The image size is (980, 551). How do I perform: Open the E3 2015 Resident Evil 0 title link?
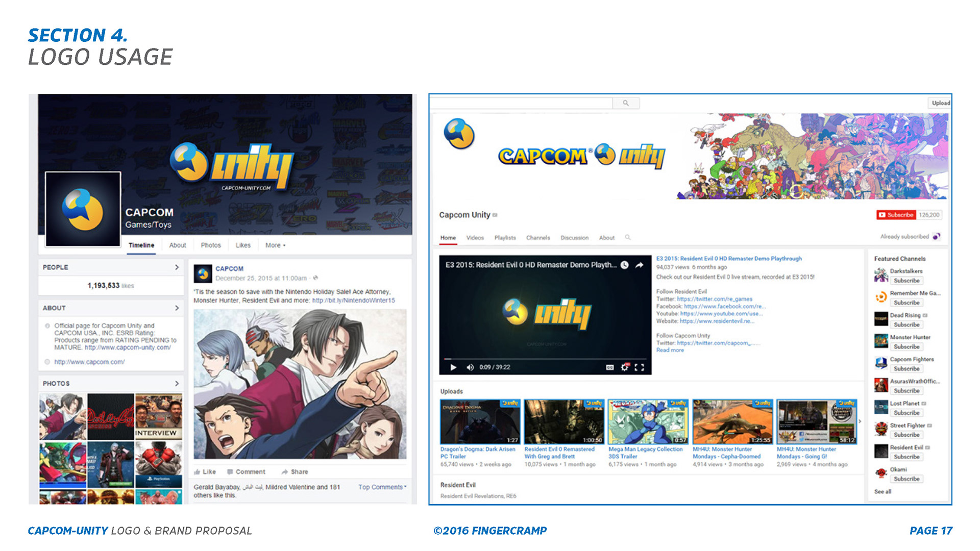pyautogui.click(x=729, y=259)
